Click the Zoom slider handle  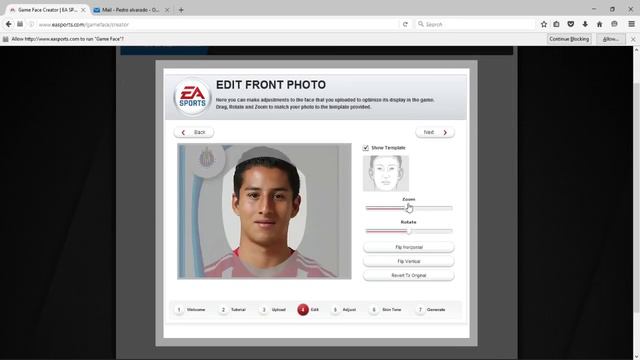pos(408,208)
